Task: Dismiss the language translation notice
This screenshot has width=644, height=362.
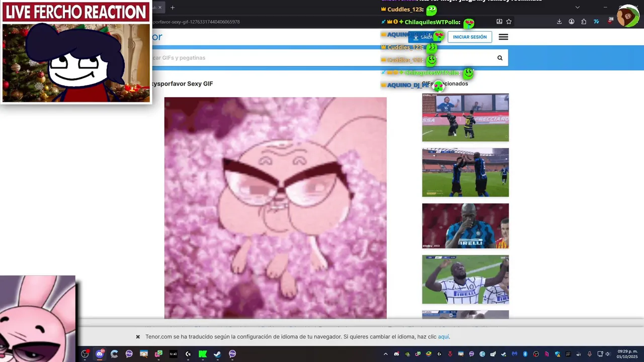Action: [x=138, y=337]
